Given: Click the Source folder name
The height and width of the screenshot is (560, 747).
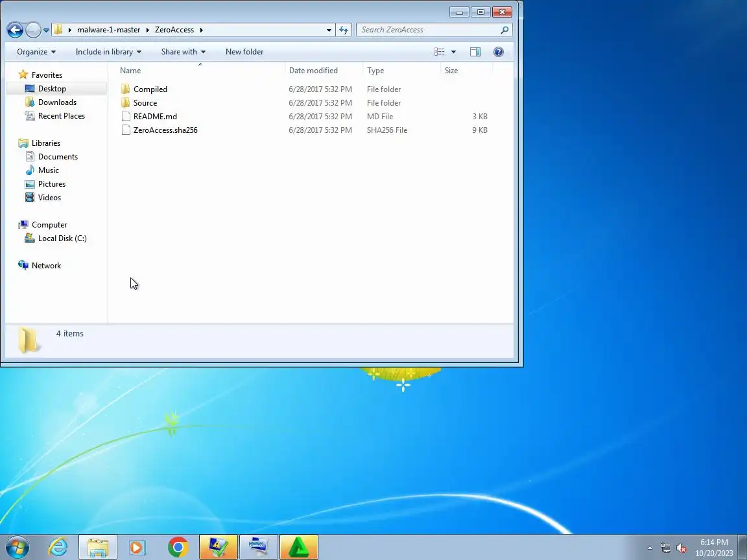Looking at the screenshot, I should click(x=145, y=103).
